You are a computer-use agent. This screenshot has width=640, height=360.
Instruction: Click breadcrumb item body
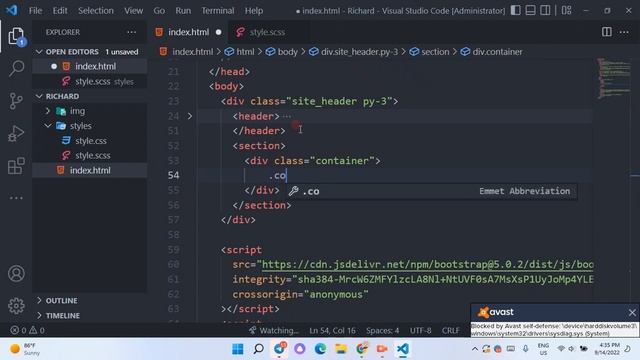tap(282, 52)
